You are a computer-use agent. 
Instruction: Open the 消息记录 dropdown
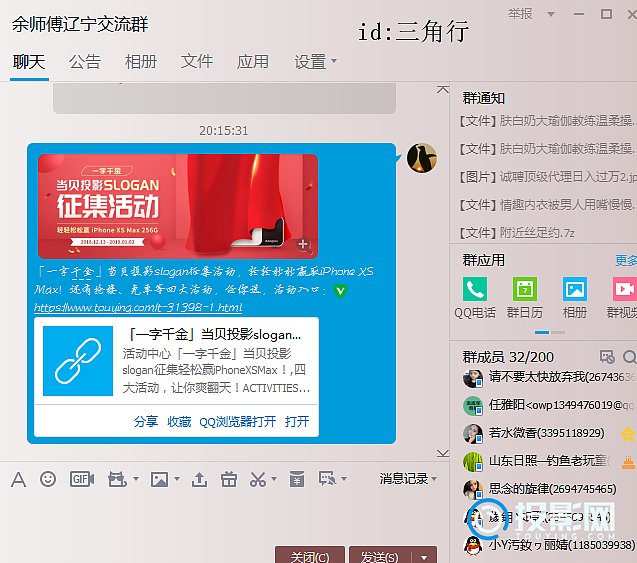point(408,479)
